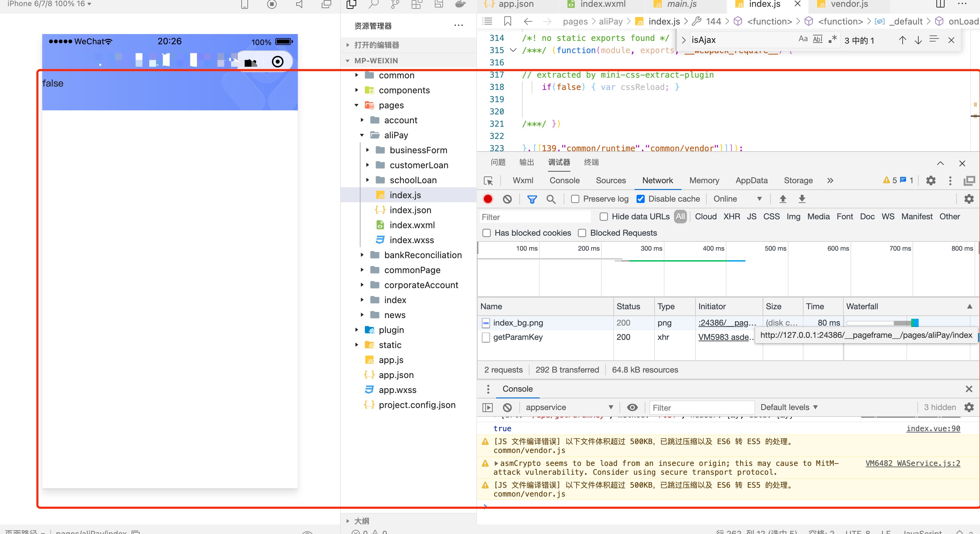The height and width of the screenshot is (534, 980).
Task: Toggle the network filter funnel icon
Action: pos(532,199)
